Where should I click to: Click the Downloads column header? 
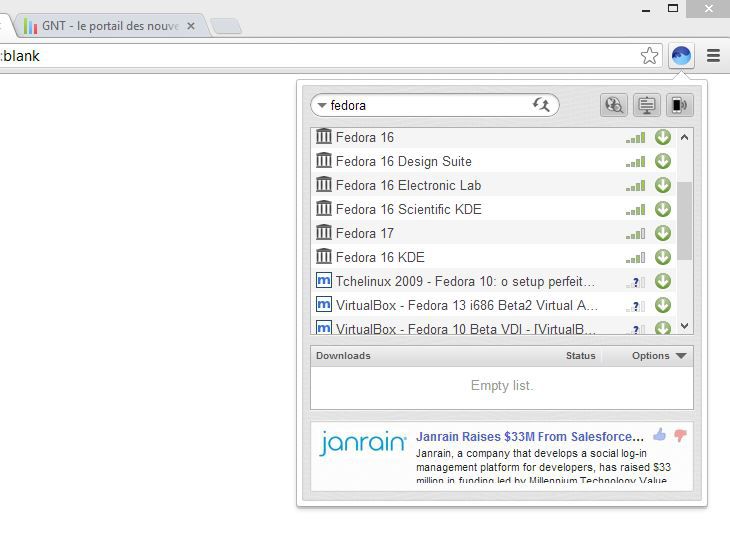tap(343, 356)
